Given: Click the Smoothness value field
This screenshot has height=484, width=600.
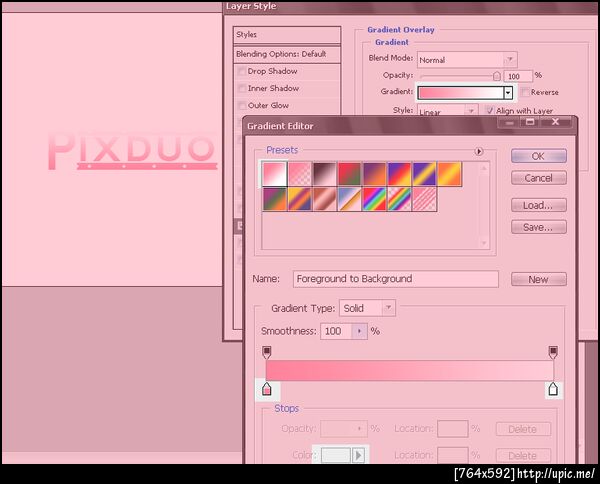Looking at the screenshot, I should tap(336, 331).
